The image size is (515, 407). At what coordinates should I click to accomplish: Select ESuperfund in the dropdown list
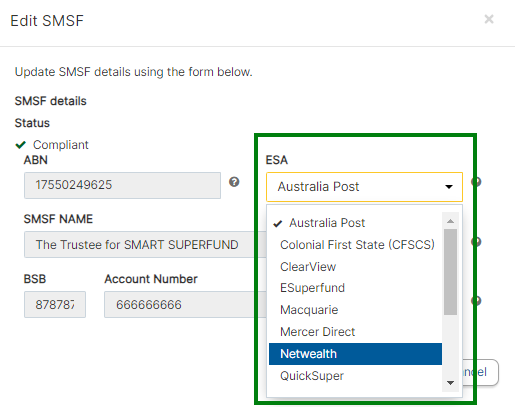pos(355,288)
